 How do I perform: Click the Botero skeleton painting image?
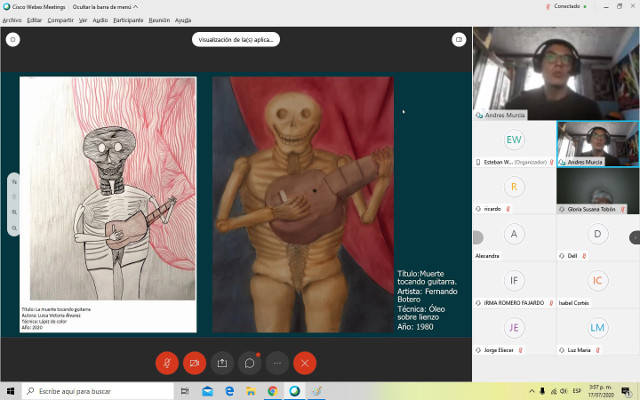pos(303,204)
